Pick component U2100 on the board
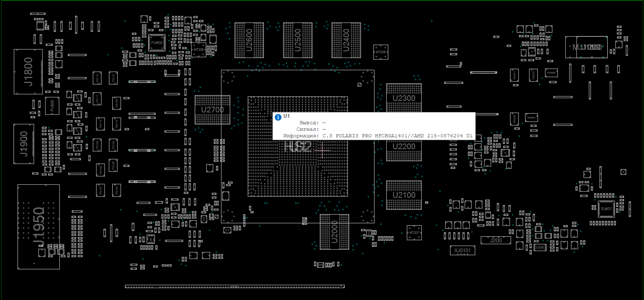The height and width of the screenshot is (300, 644). 404,195
